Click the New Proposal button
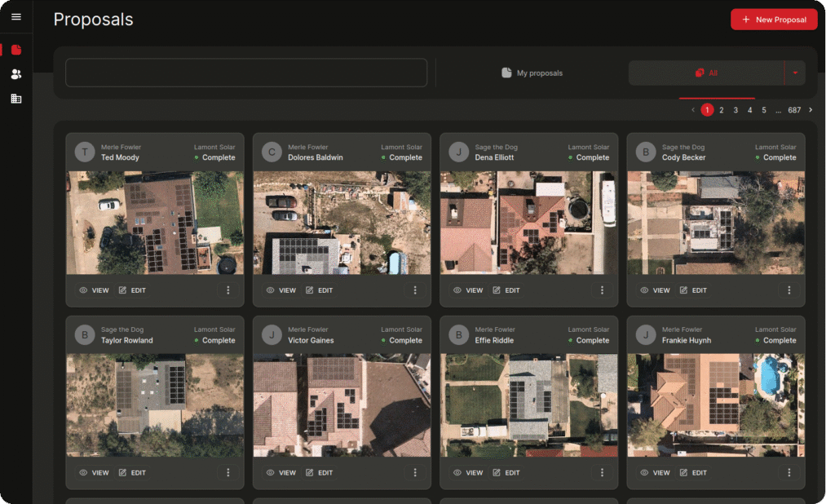Screen dimensions: 835x504 pos(774,20)
